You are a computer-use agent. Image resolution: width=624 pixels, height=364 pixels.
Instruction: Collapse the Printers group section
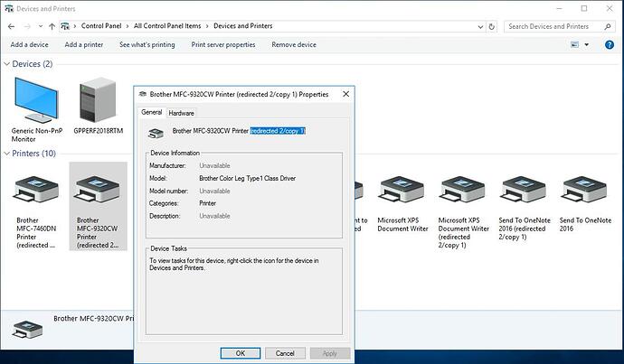pos(7,154)
